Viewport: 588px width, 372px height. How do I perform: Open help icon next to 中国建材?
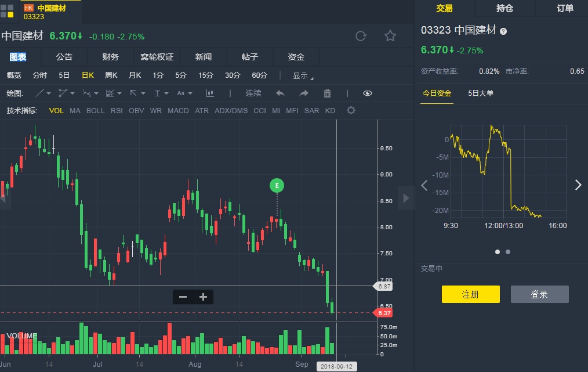pyautogui.click(x=503, y=31)
